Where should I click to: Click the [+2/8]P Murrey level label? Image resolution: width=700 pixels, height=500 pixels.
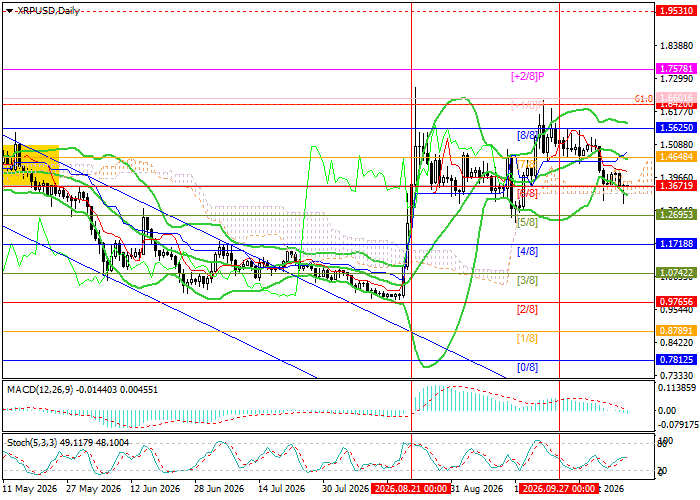point(528,76)
